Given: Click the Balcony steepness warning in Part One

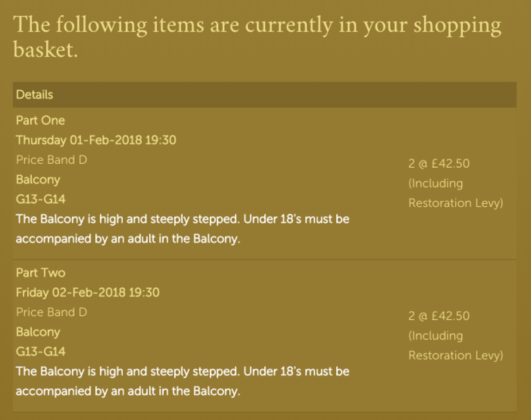Looking at the screenshot, I should click(x=183, y=229).
